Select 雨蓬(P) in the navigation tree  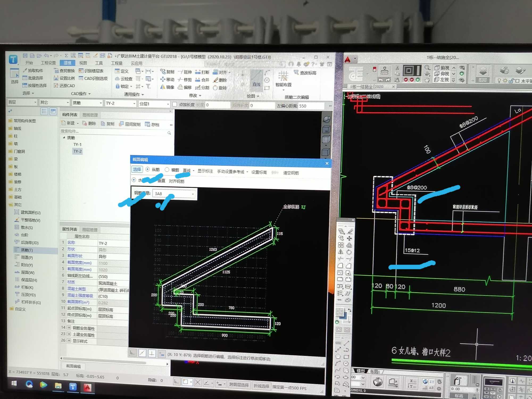pos(24,257)
